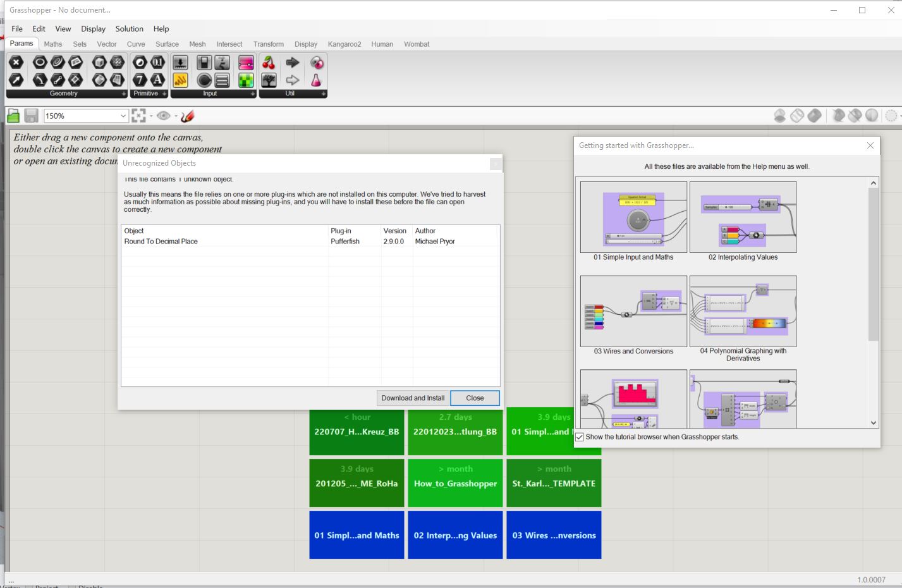Activate the red sketch pencil tool

pos(187,116)
